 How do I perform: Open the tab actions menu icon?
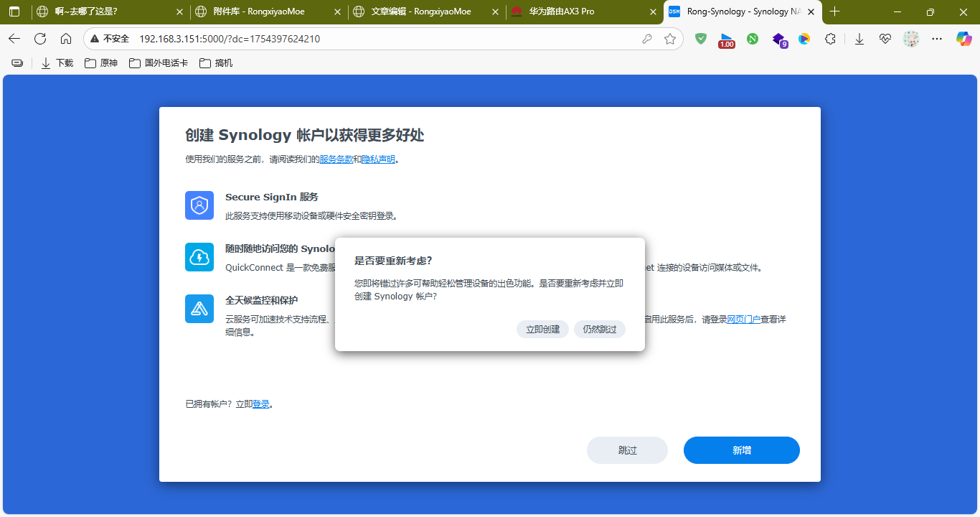coord(14,11)
